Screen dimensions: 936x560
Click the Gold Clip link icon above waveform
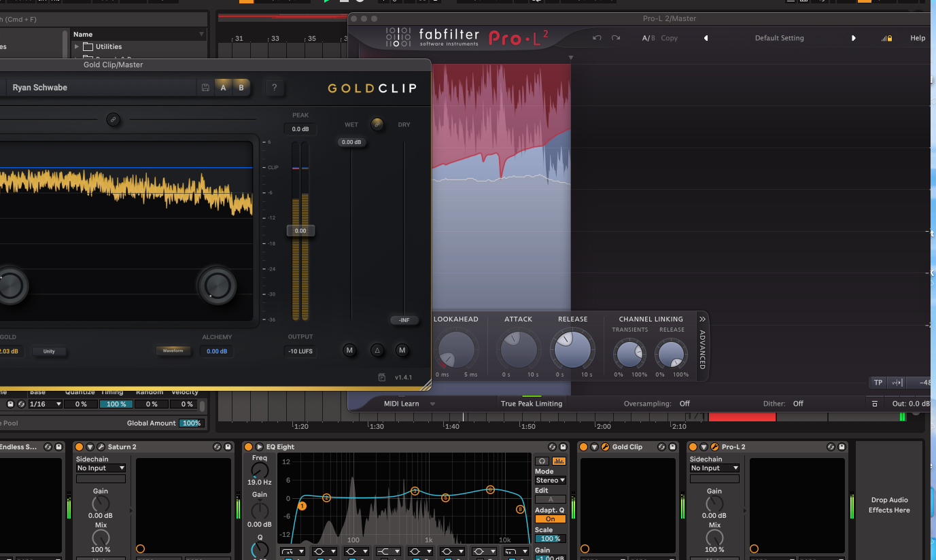click(x=114, y=120)
